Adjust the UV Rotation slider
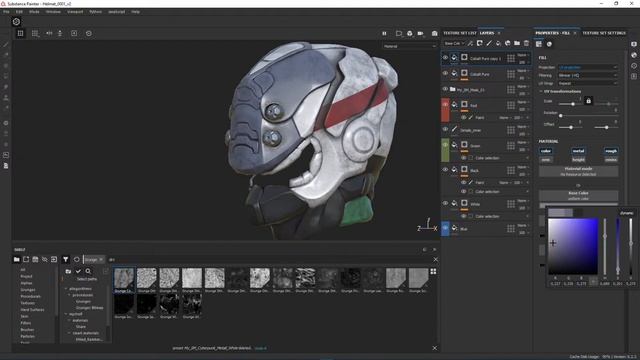640x360 pixels. coord(588,116)
